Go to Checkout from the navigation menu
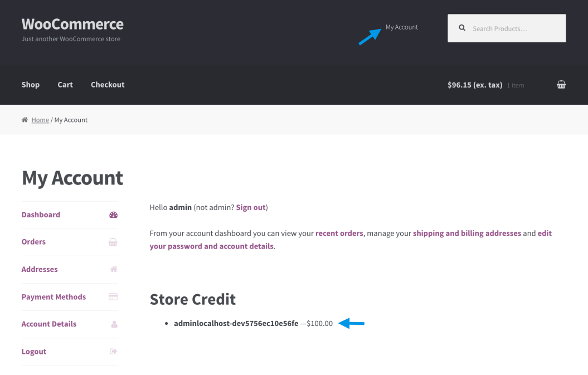 (108, 85)
